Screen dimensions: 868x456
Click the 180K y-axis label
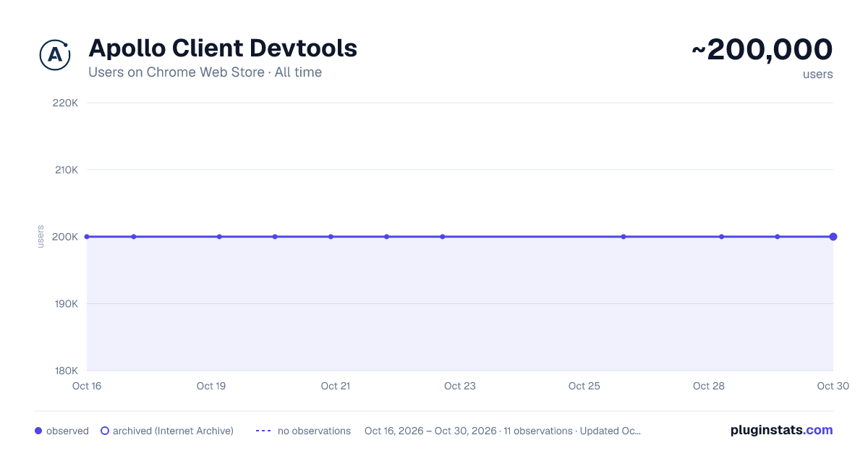pyautogui.click(x=66, y=371)
